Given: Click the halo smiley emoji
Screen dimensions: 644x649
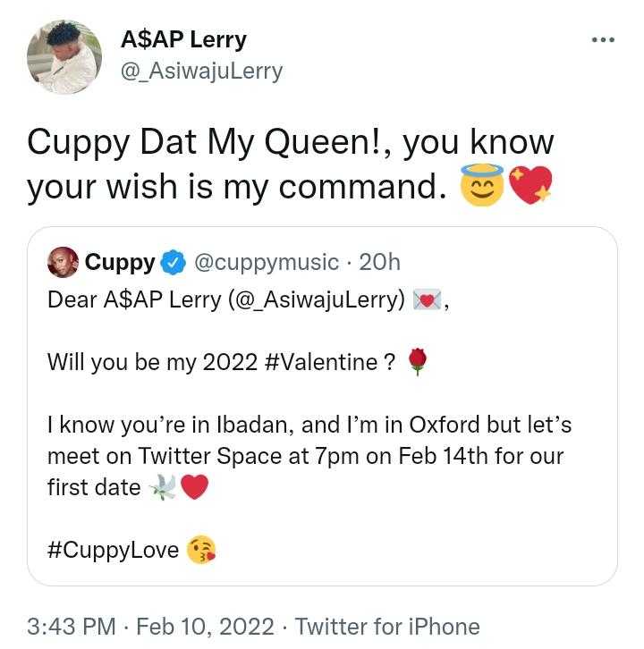Looking at the screenshot, I should tap(483, 186).
